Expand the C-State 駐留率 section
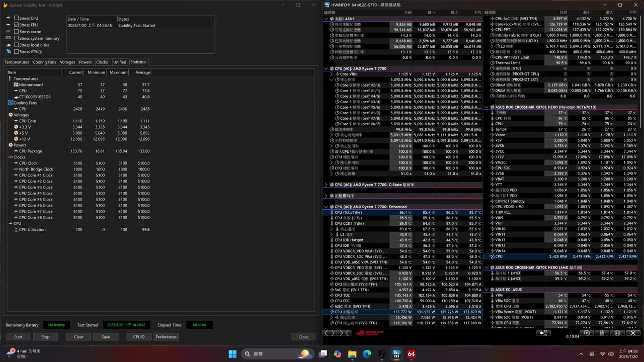This screenshot has width=644, height=362. pyautogui.click(x=326, y=185)
